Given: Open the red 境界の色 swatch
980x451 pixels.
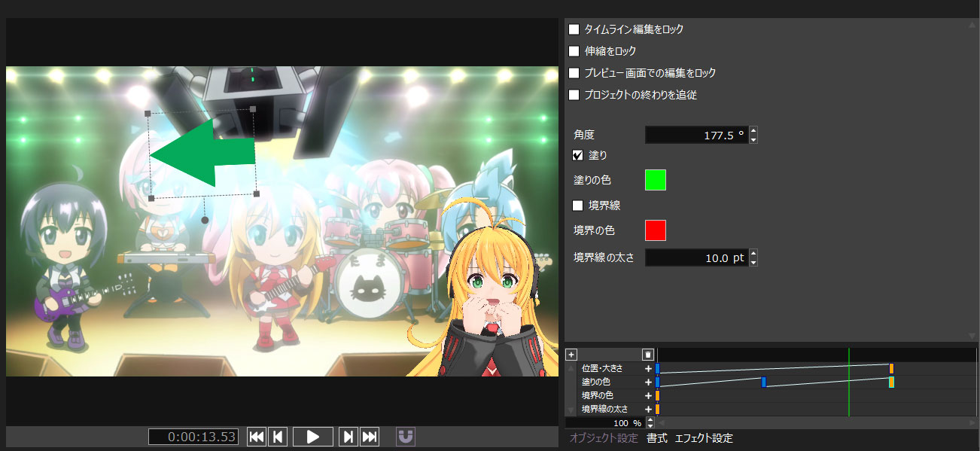Looking at the screenshot, I should click(656, 230).
